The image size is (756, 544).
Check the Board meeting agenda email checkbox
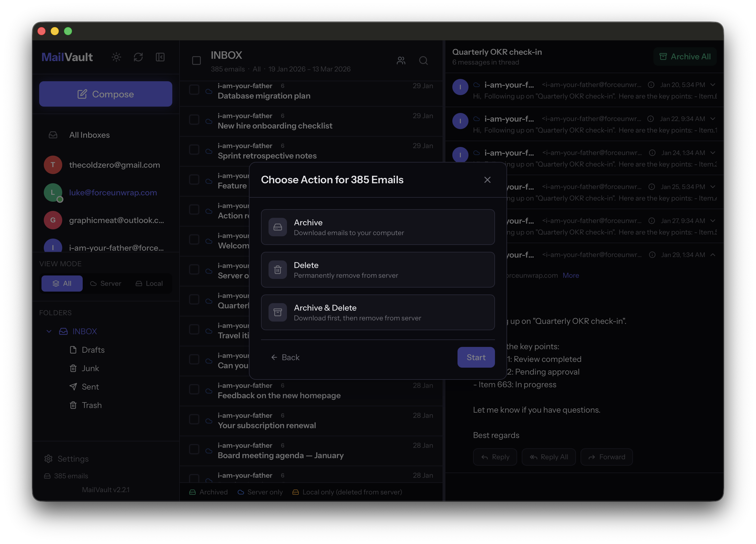pyautogui.click(x=194, y=449)
